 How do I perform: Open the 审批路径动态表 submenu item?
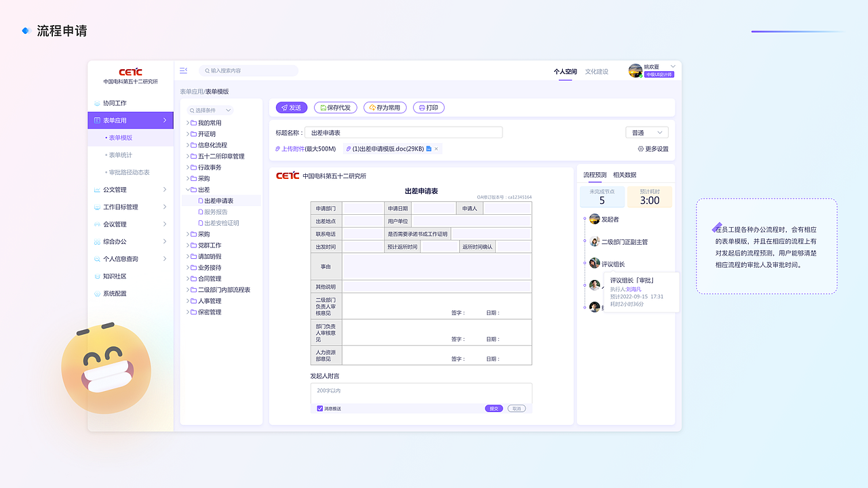coord(130,172)
